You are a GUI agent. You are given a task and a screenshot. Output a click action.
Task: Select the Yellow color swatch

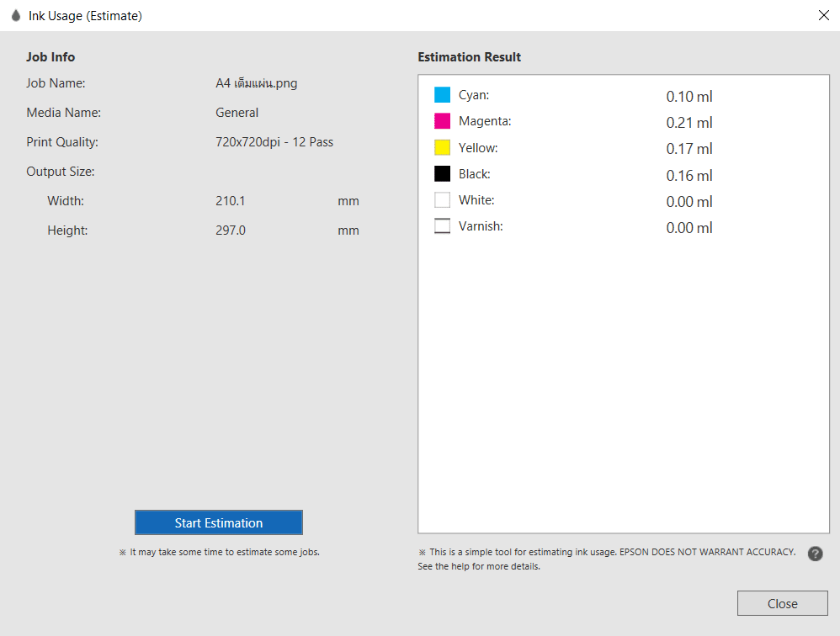pyautogui.click(x=442, y=148)
